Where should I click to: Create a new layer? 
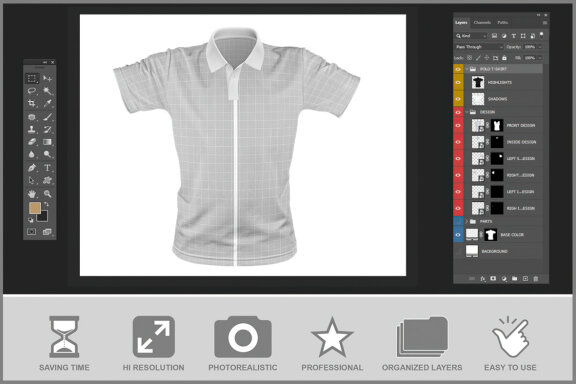point(525,279)
